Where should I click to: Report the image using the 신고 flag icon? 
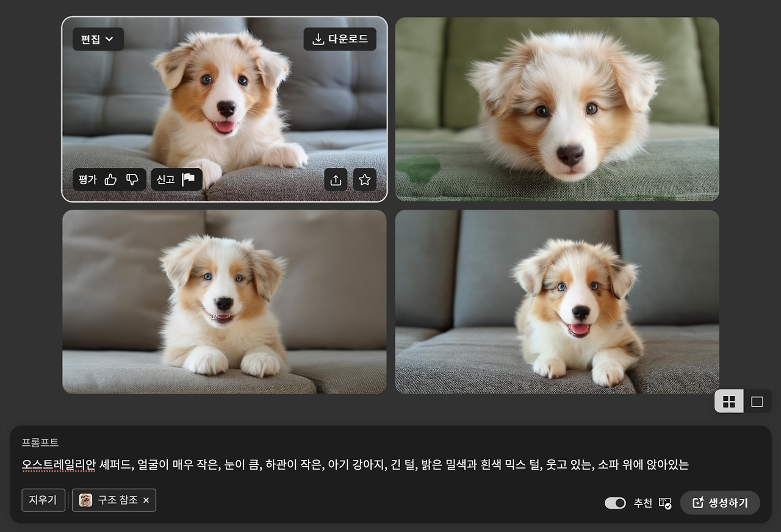tap(189, 179)
